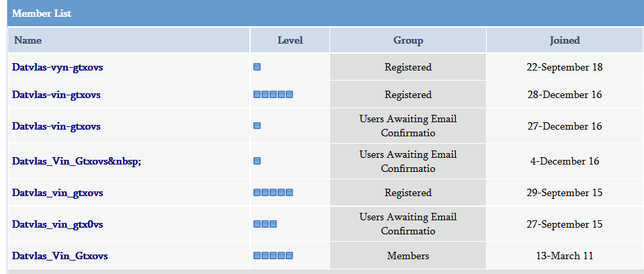The image size is (644, 274).
Task: Click joined date 13-March 11
Action: tap(565, 256)
